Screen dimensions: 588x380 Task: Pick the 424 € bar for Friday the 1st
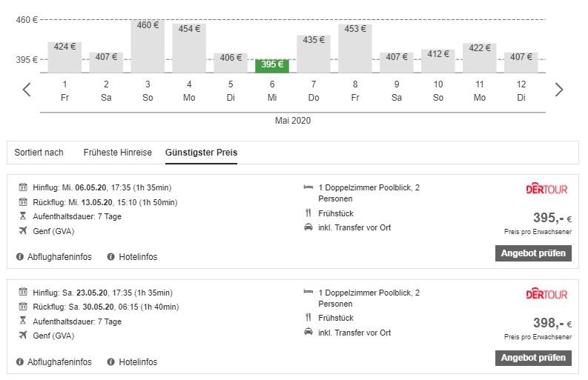(x=65, y=57)
